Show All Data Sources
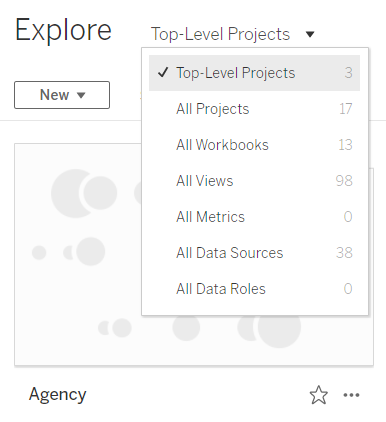 tap(254, 253)
